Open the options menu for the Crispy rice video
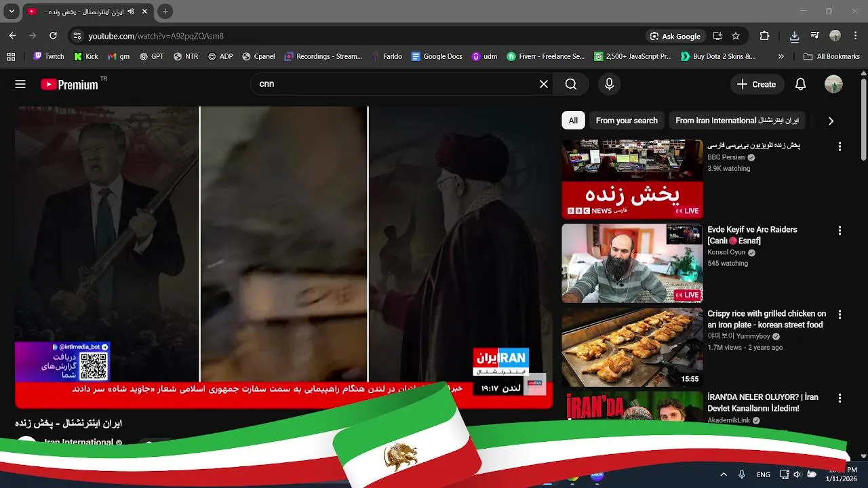 tap(840, 314)
